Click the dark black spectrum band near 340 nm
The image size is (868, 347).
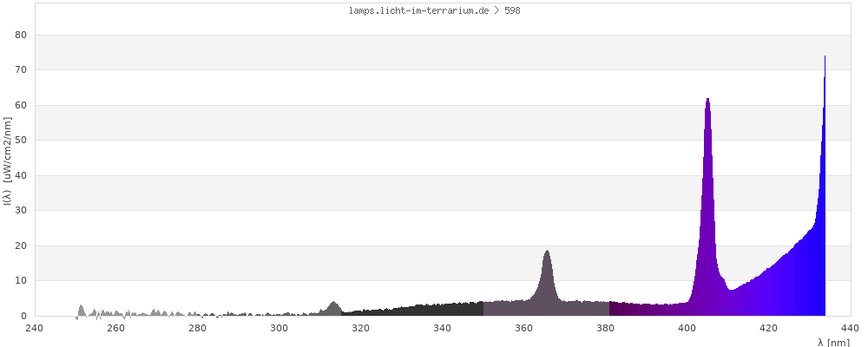click(x=443, y=310)
